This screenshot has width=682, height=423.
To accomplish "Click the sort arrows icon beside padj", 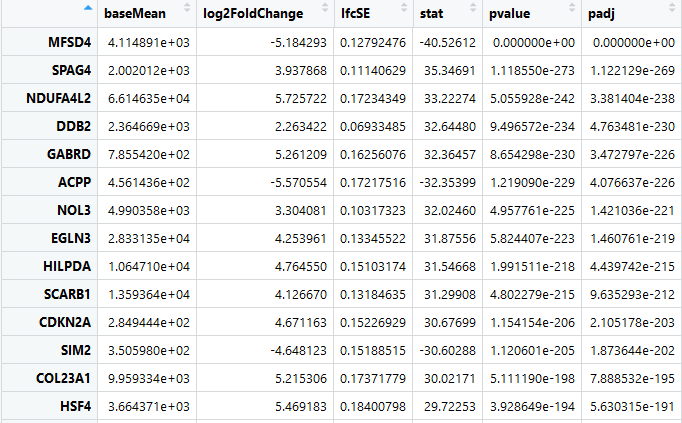I will click(674, 14).
